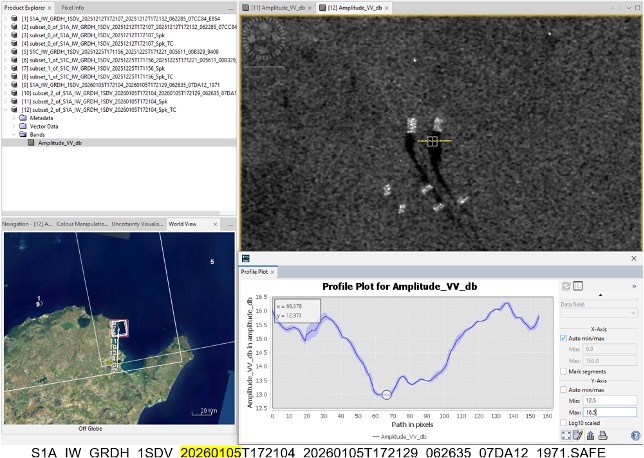Click the Y-Axis Min input field
644x458 pixels.
coord(610,400)
